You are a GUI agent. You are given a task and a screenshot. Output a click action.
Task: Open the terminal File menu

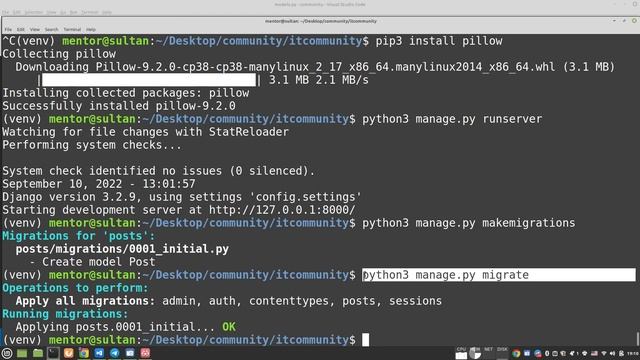point(8,29)
